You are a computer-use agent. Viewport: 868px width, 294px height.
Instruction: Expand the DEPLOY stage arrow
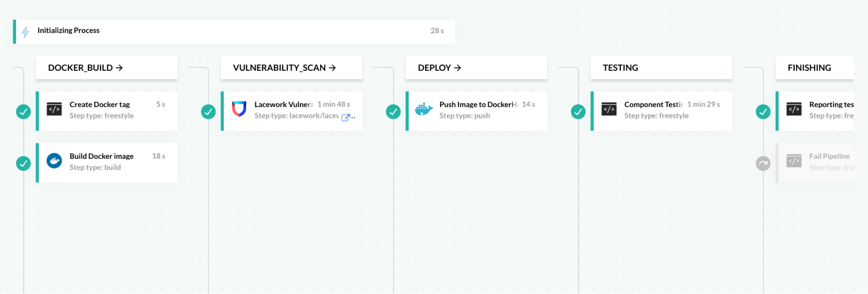coord(457,68)
